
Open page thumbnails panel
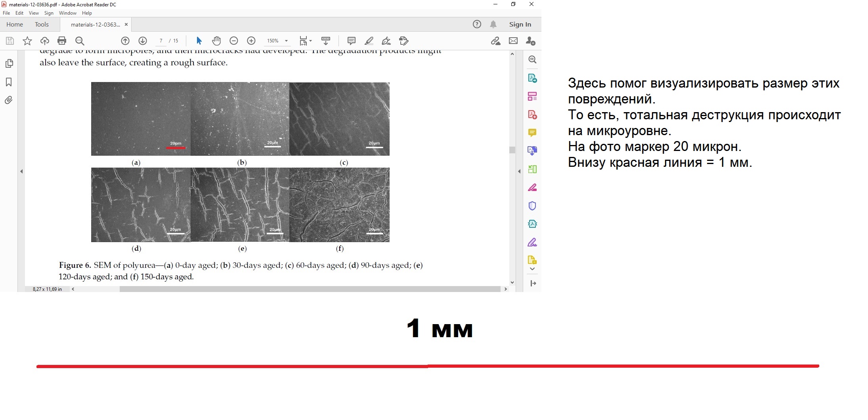(9, 63)
